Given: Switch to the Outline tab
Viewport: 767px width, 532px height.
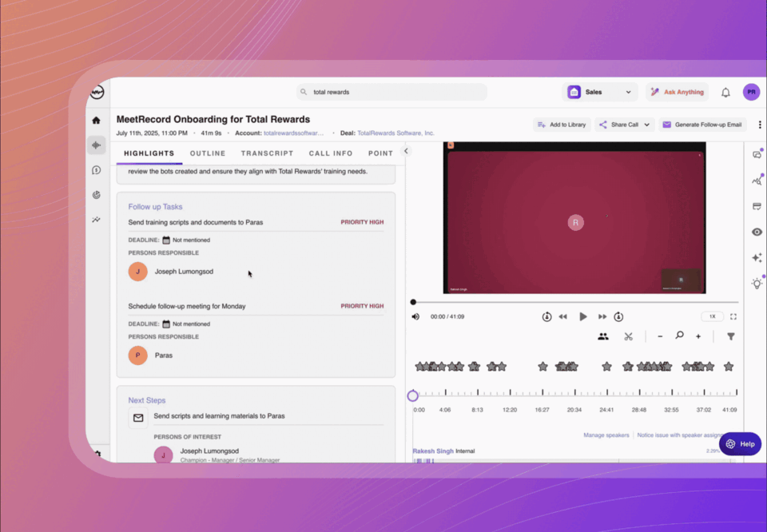Looking at the screenshot, I should [x=208, y=153].
